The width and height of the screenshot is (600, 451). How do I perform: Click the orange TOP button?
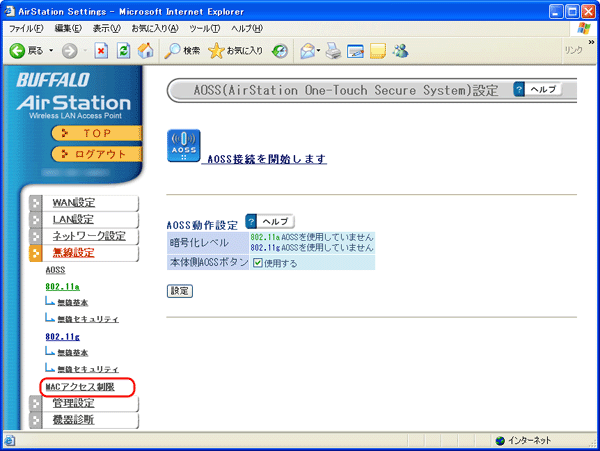tap(96, 133)
